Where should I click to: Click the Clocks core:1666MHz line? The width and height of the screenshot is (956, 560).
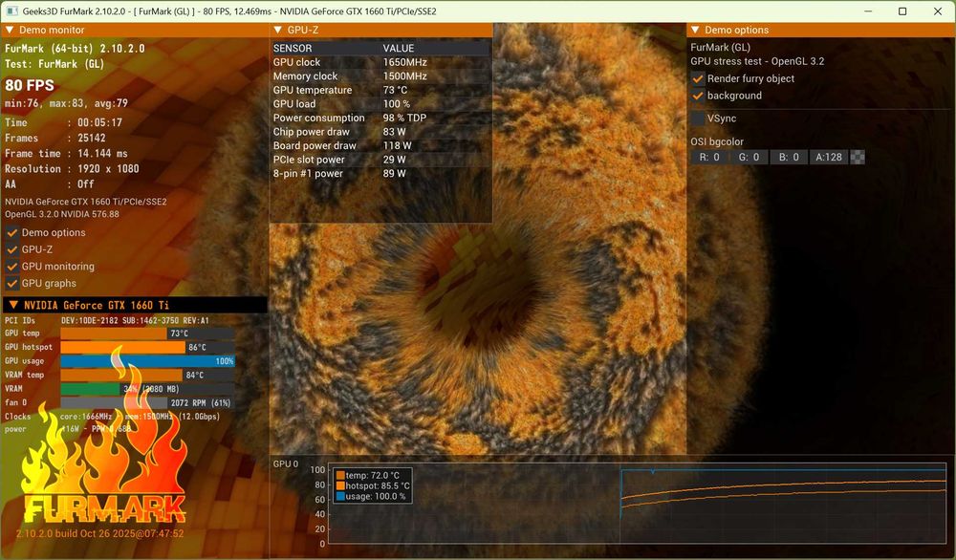coord(112,417)
